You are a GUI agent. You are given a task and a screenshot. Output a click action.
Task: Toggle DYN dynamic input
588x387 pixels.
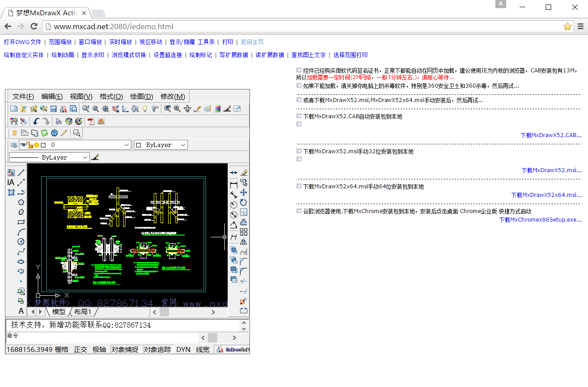pyautogui.click(x=183, y=350)
